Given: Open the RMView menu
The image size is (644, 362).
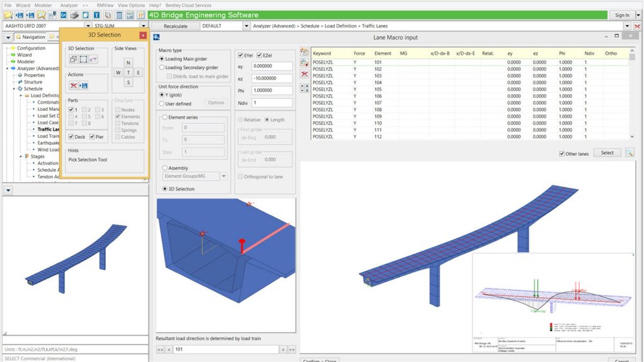Looking at the screenshot, I should pos(105,5).
